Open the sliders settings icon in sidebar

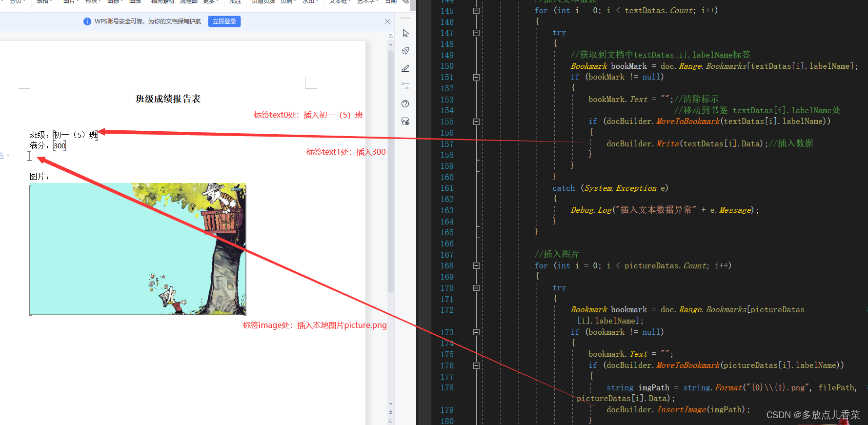click(x=405, y=86)
